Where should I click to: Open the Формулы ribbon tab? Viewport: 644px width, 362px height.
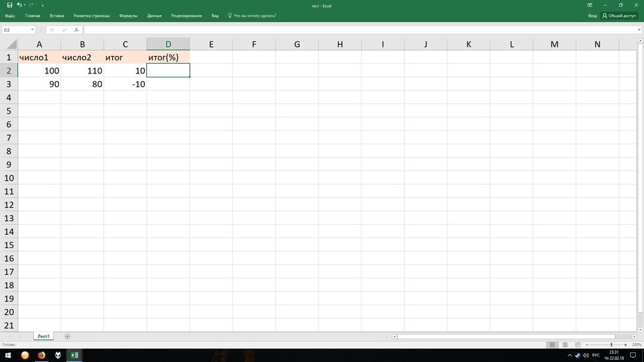(128, 16)
